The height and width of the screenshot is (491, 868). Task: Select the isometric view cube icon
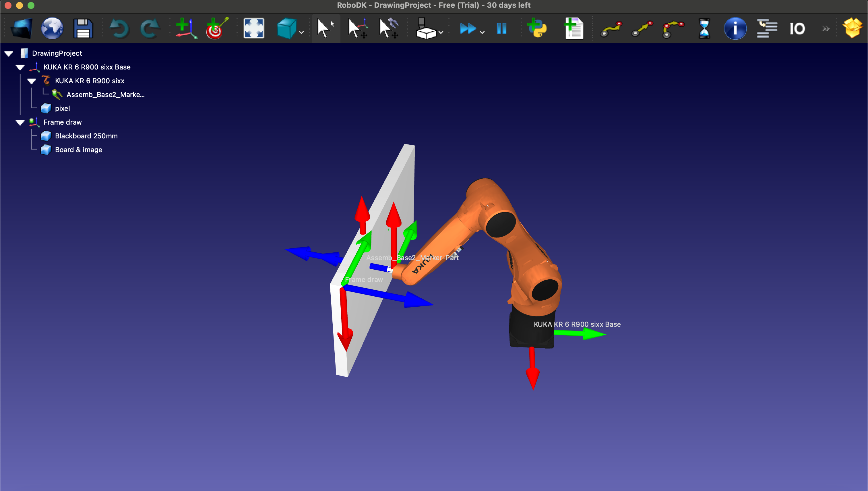coord(286,28)
